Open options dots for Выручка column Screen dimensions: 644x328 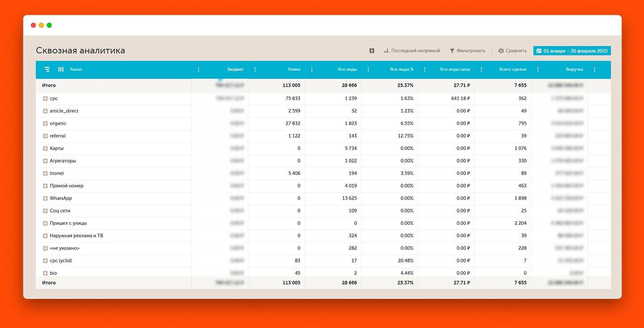(538, 69)
